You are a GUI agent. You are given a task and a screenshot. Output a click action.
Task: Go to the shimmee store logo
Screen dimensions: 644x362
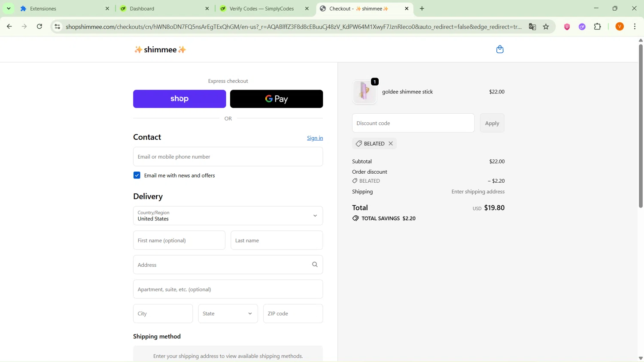tap(160, 50)
